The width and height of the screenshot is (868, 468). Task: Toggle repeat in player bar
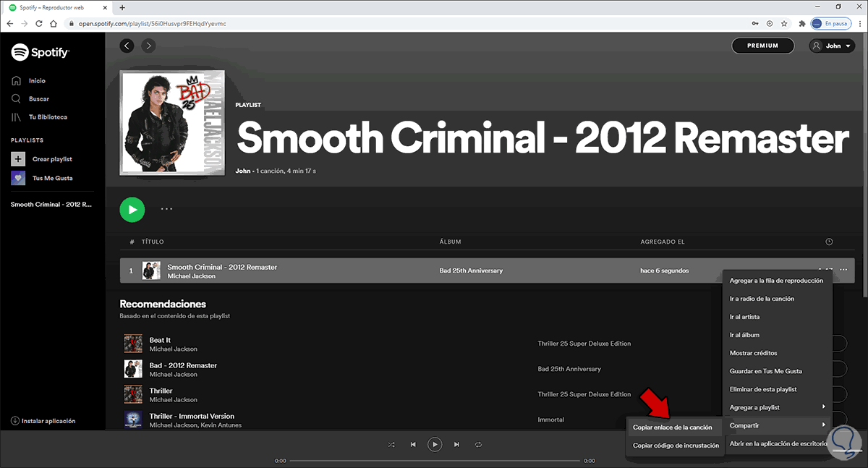tap(478, 445)
